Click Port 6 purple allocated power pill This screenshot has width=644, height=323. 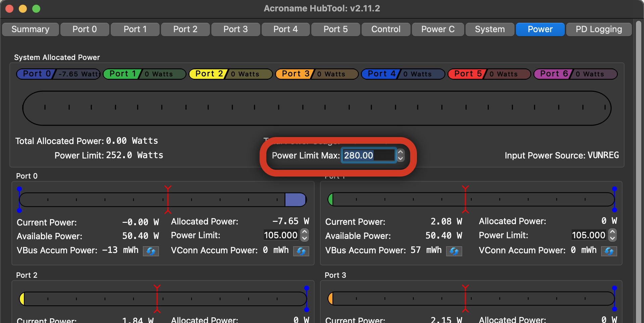(576, 74)
